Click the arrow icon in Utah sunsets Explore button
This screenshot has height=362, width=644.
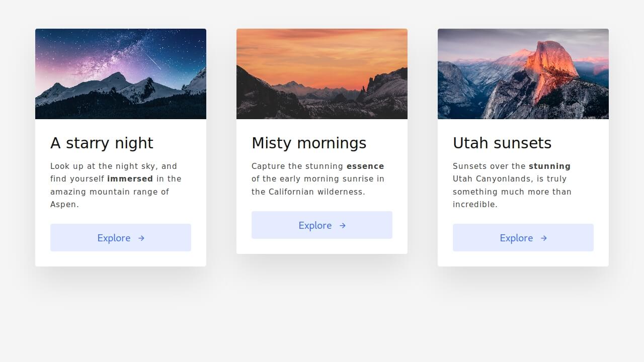point(544,238)
